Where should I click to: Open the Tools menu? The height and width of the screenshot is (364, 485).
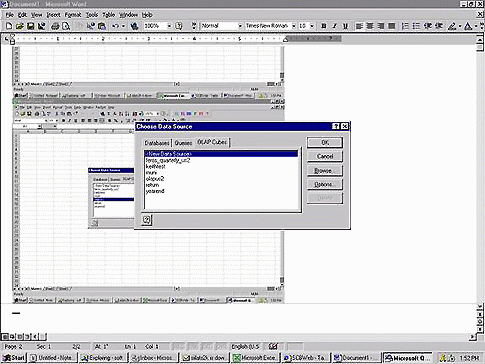[92, 15]
